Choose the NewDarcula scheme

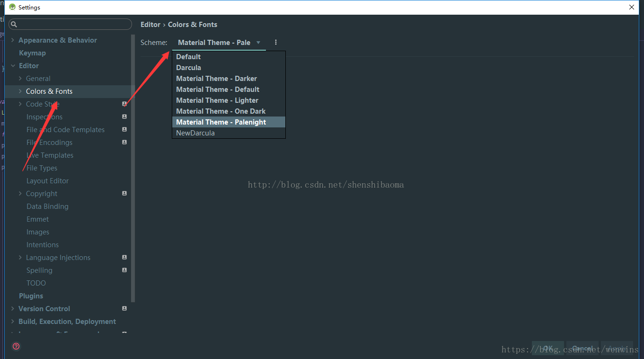(229, 133)
